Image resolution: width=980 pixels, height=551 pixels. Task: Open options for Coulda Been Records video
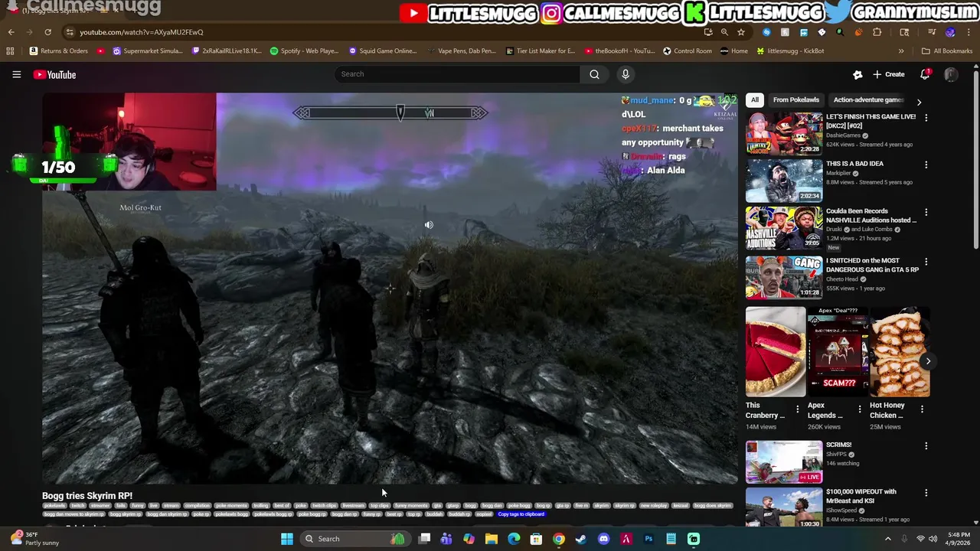(926, 212)
